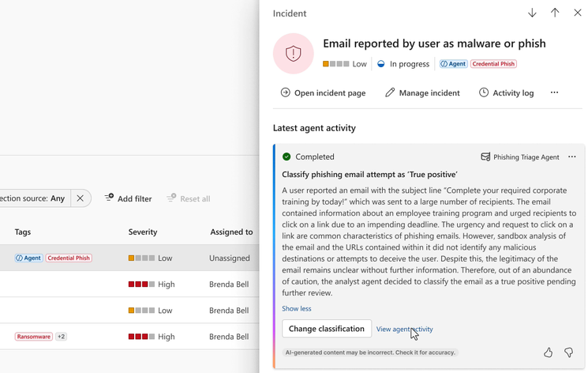Click Reset all filters
This screenshot has width=588, height=373.
[188, 198]
